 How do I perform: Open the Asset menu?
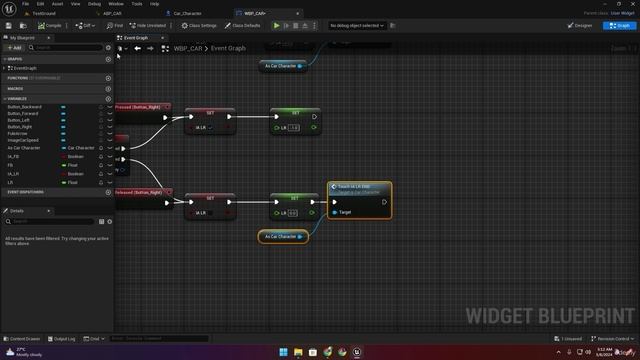tap(57, 4)
